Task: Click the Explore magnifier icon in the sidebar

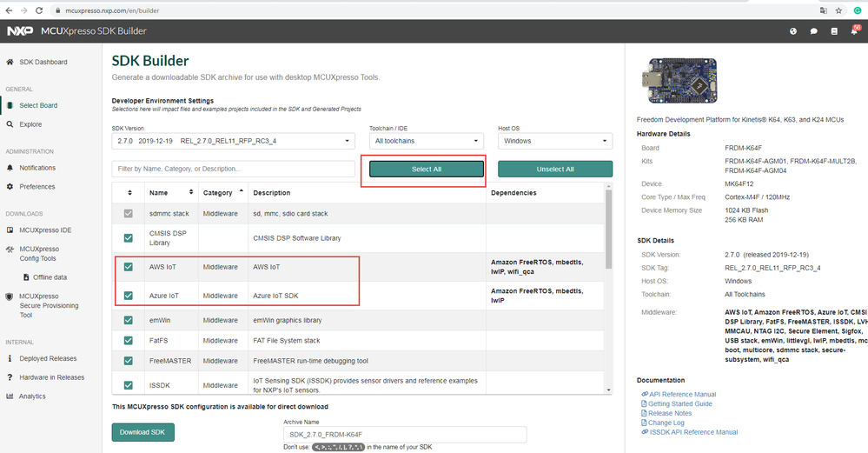Action: tap(10, 124)
